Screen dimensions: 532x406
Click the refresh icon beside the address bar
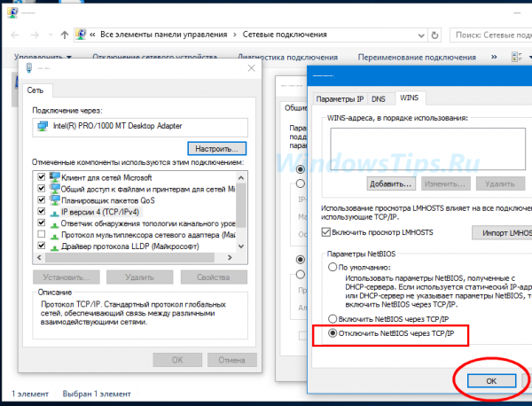(434, 35)
